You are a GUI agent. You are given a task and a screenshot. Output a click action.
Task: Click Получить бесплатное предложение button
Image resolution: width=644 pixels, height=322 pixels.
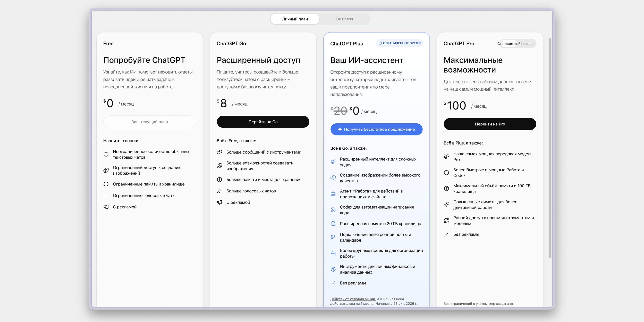(x=376, y=129)
